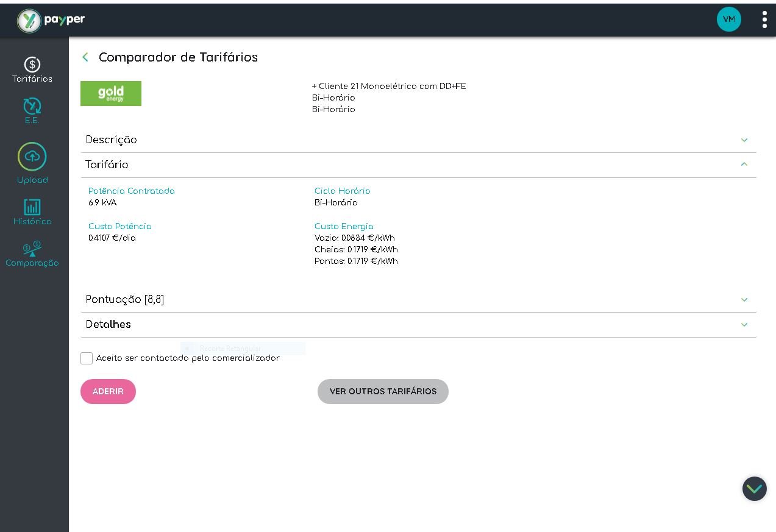Click the Gold Energy logo thumbnail
776x532 pixels.
pyautogui.click(x=111, y=93)
